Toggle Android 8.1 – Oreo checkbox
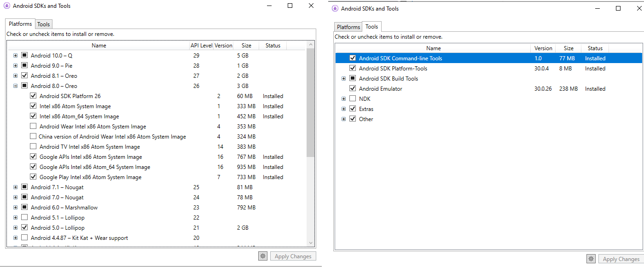Image resolution: width=644 pixels, height=267 pixels. pyautogui.click(x=24, y=76)
